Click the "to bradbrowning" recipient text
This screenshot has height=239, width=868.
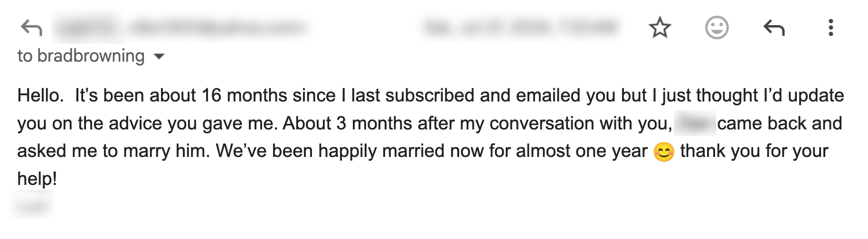tap(81, 56)
